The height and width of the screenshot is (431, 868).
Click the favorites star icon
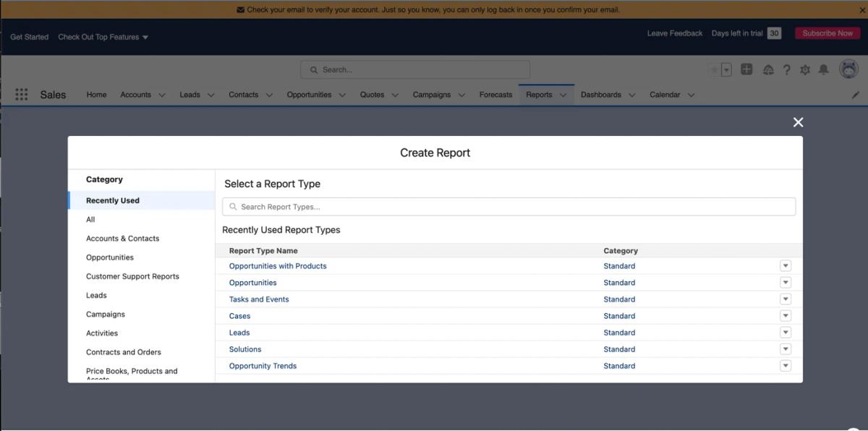(x=715, y=70)
